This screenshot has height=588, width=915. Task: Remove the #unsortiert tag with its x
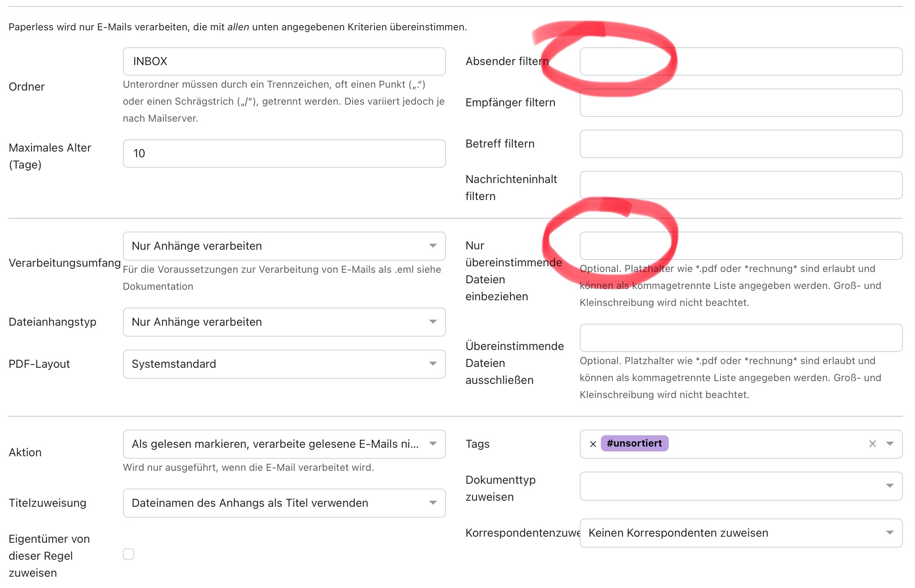[593, 444]
